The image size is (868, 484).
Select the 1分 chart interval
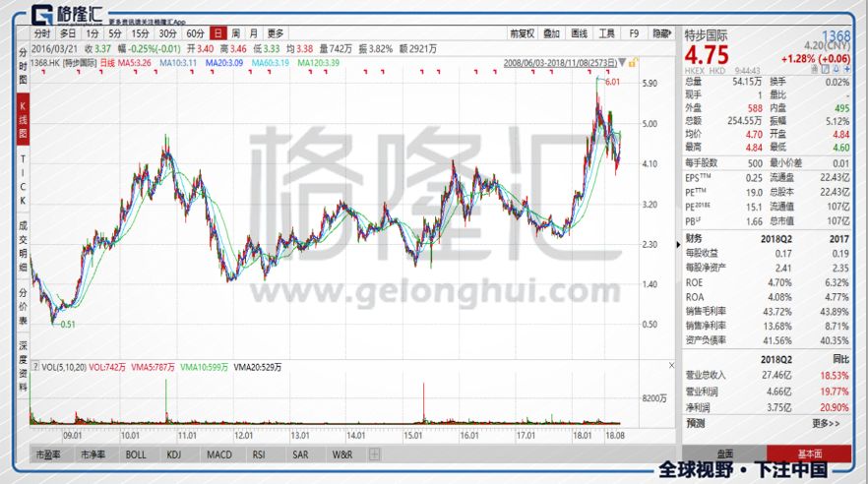pyautogui.click(x=92, y=33)
